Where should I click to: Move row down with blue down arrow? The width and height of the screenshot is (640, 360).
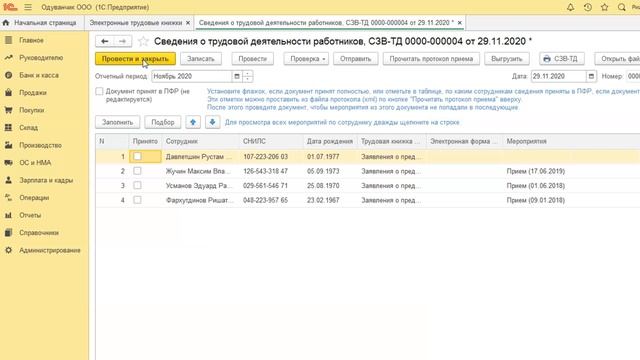[x=212, y=122]
